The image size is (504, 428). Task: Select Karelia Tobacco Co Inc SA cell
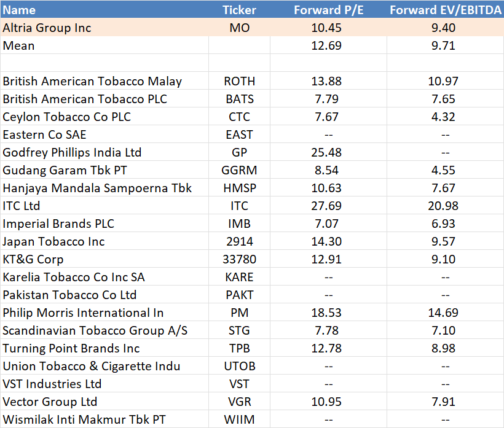coord(104,277)
